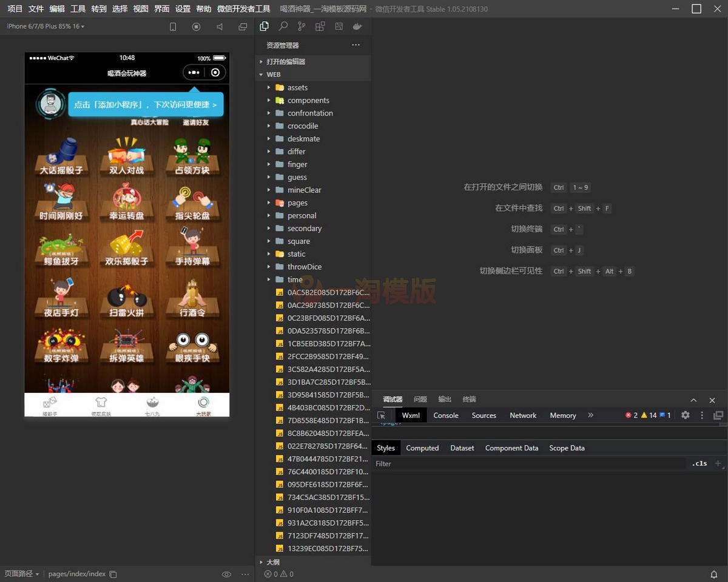728x582 pixels.
Task: Click the simulator stop/record circle icon
Action: click(196, 27)
